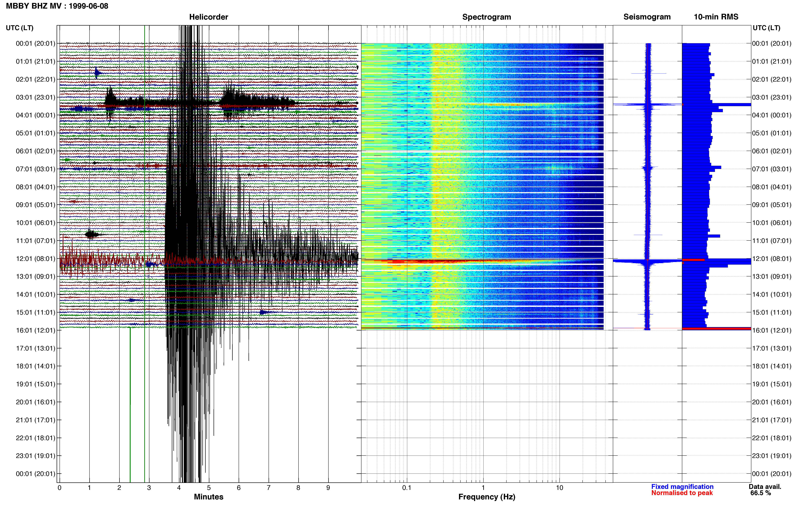This screenshot has width=812, height=508.
Task: Click the small black event burst near 11:01 in Helicorder
Action: click(x=92, y=234)
